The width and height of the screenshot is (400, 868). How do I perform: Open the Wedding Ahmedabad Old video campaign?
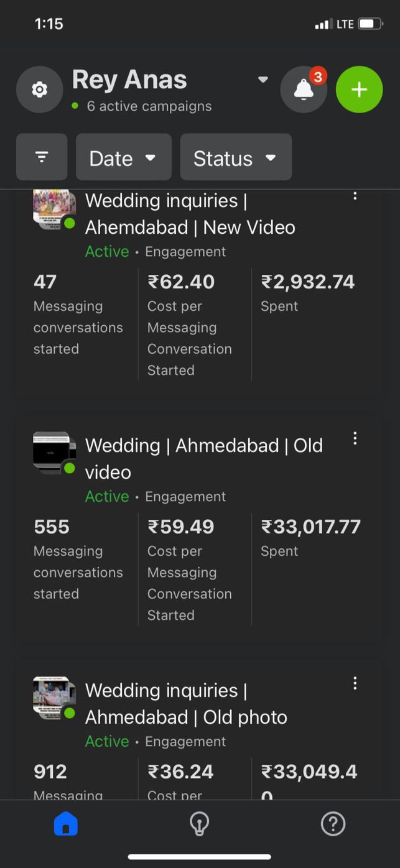(203, 458)
